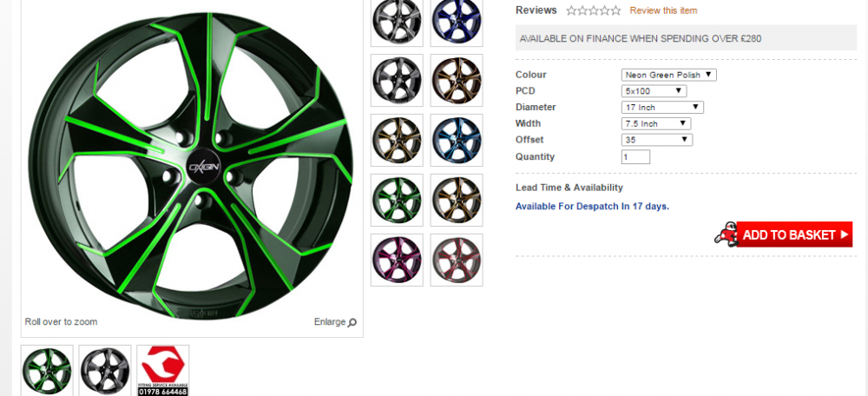Open the Width dropdown showing 7.5 Inch

click(656, 123)
